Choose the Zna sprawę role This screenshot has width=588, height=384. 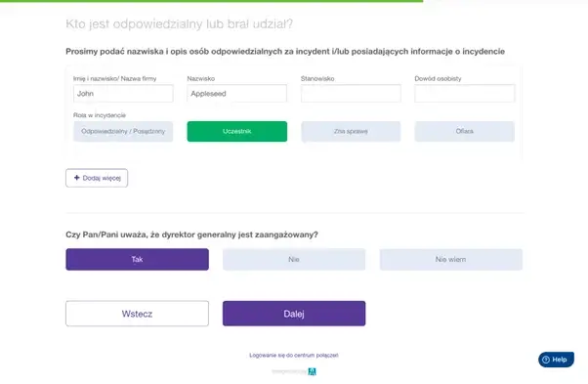tap(351, 131)
